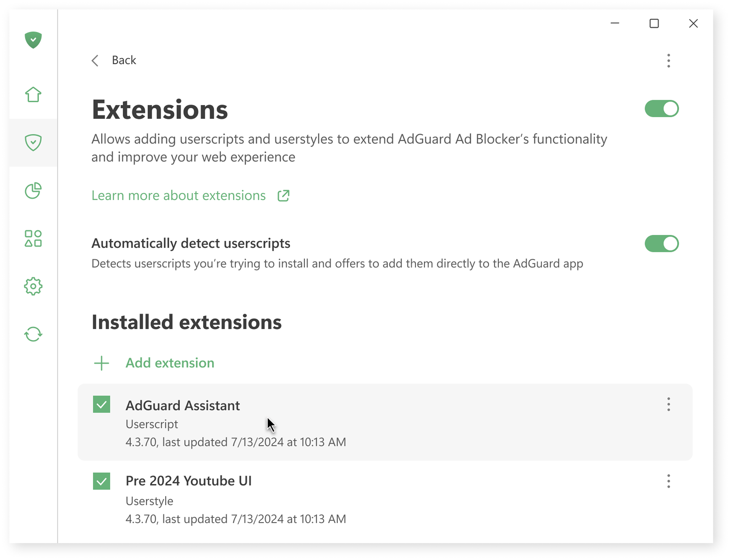Image resolution: width=730 pixels, height=560 pixels.
Task: Select the Protection shield sidebar icon
Action: click(33, 143)
